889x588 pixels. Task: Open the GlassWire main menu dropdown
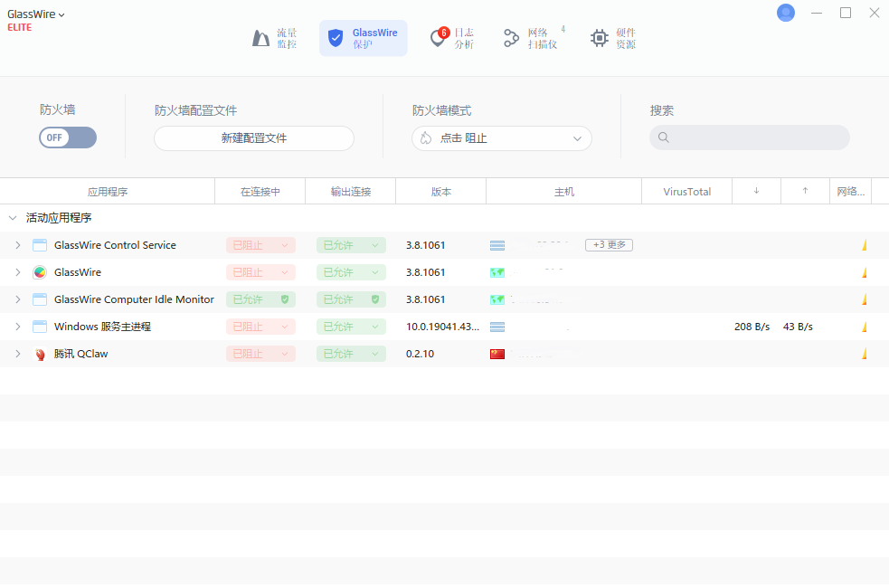35,14
